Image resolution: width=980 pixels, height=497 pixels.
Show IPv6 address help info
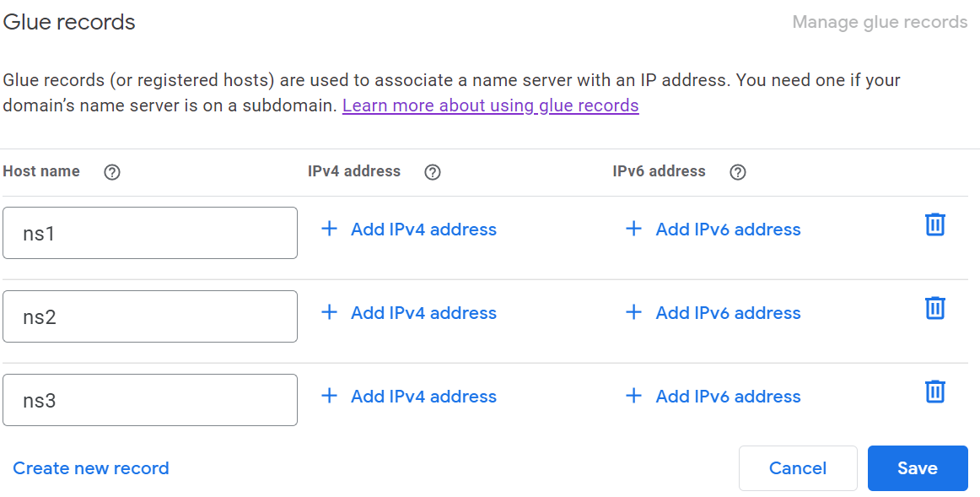click(x=738, y=172)
